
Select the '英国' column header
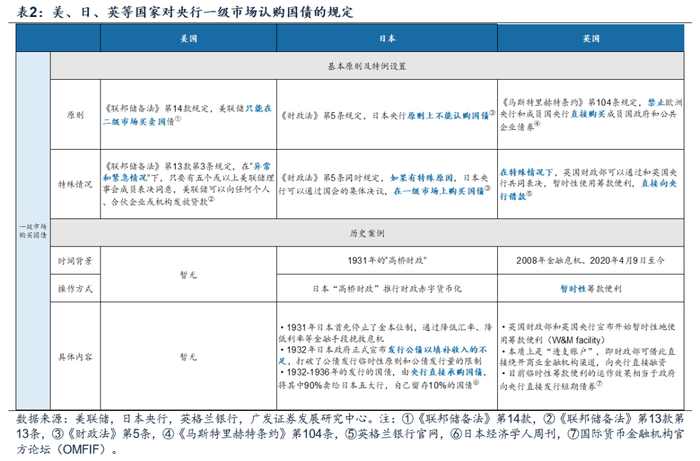(591, 38)
